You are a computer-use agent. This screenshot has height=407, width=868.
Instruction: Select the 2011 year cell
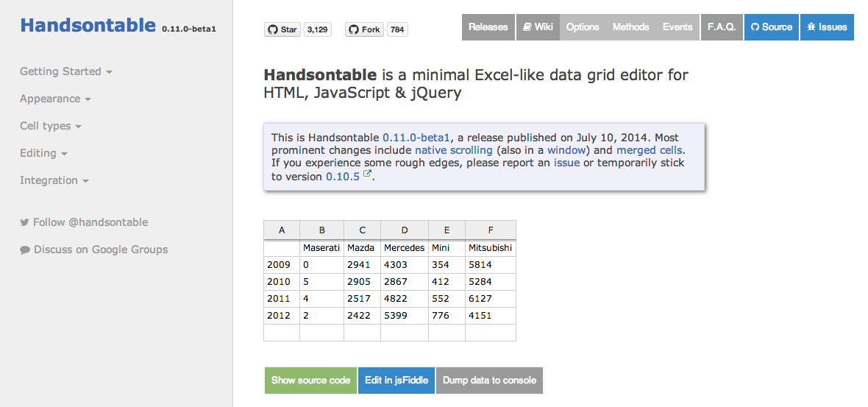(282, 299)
